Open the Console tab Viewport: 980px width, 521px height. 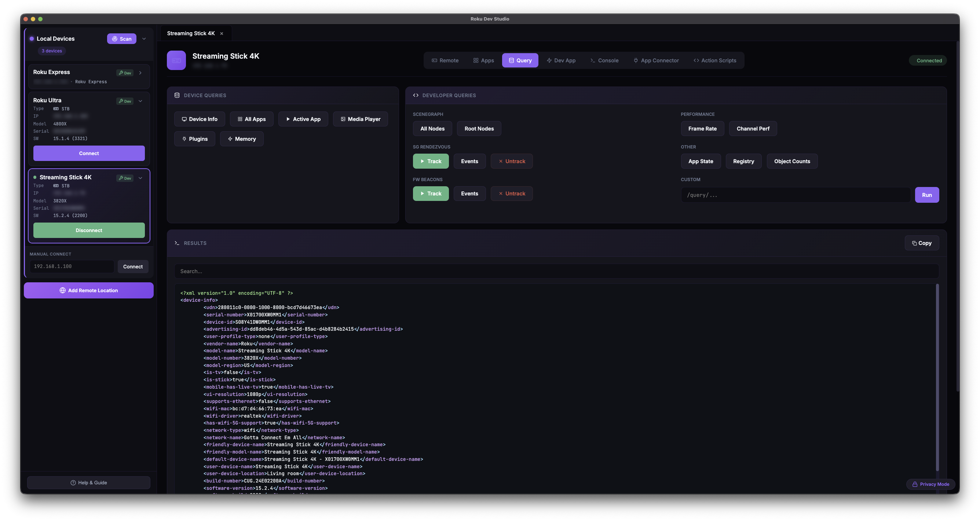click(604, 60)
